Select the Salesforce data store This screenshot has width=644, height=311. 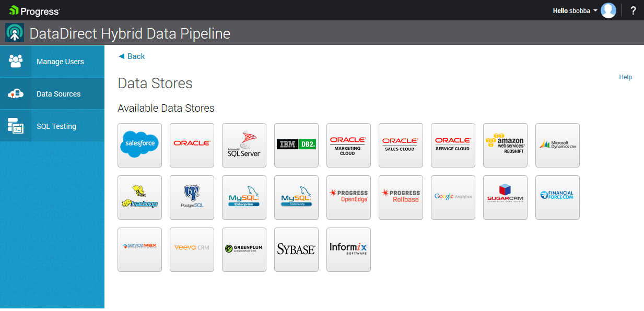[139, 145]
